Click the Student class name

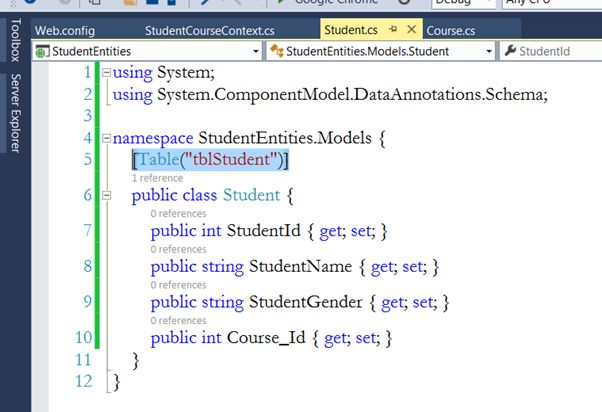tap(252, 195)
